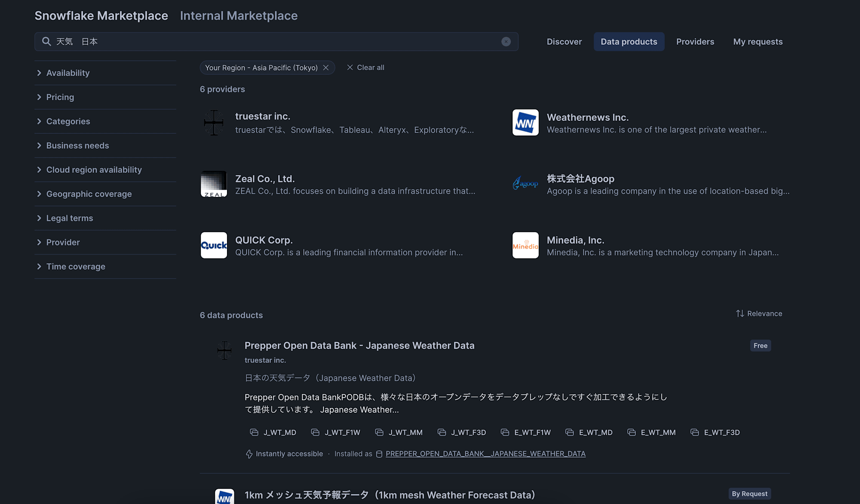Click truestar inc. under Prepper listing
860x504 pixels.
point(265,360)
